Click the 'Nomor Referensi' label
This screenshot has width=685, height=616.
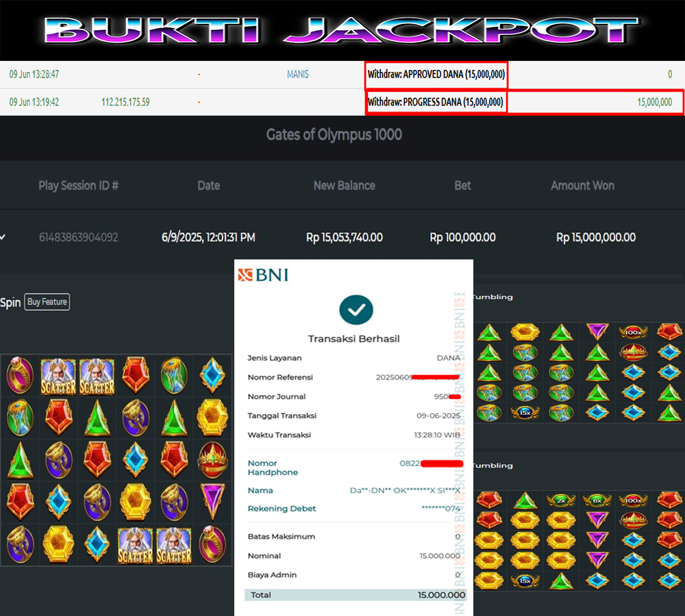(x=280, y=377)
